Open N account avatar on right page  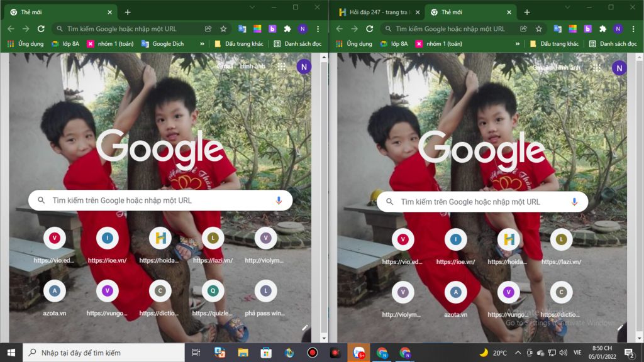coord(619,68)
